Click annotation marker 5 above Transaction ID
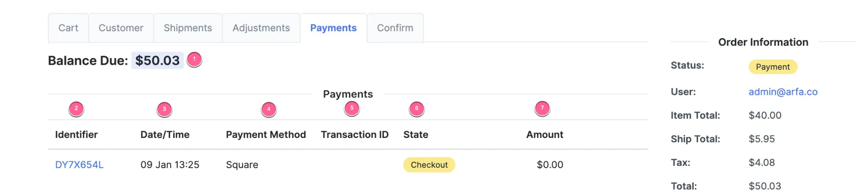This screenshot has height=196, width=868. click(x=352, y=109)
